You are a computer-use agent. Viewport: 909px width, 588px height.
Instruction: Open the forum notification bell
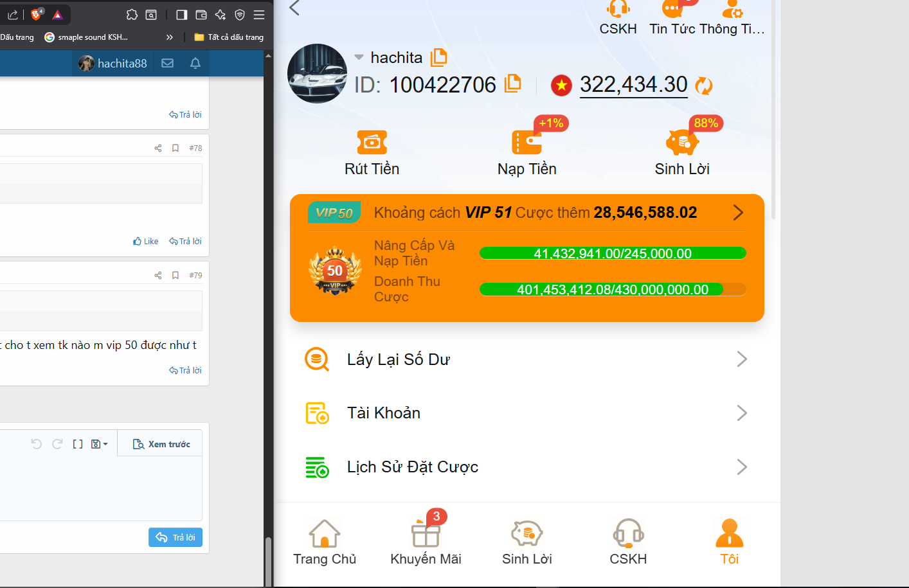[x=195, y=63]
